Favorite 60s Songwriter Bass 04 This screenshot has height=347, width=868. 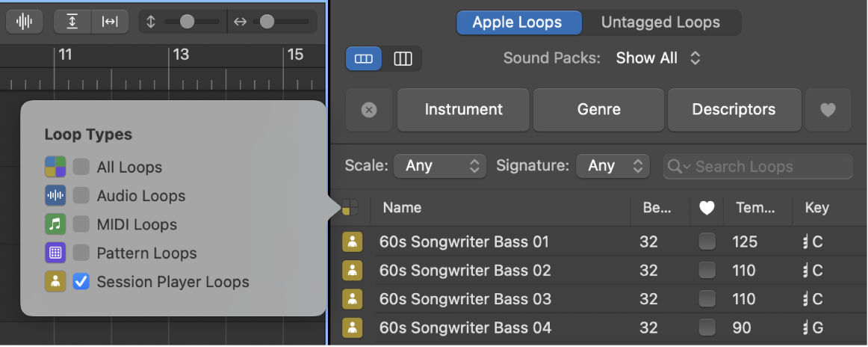(x=707, y=328)
